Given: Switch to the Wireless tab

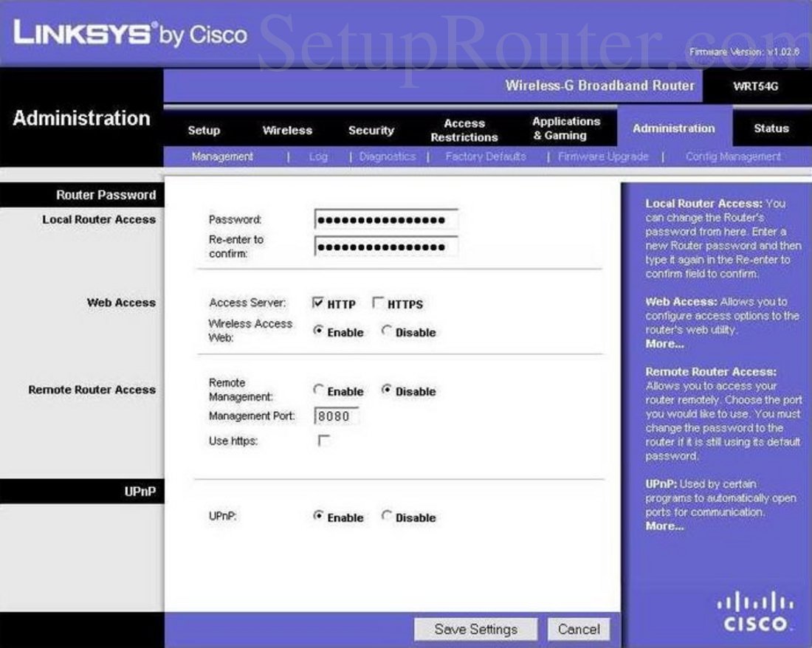Looking at the screenshot, I should coord(287,130).
